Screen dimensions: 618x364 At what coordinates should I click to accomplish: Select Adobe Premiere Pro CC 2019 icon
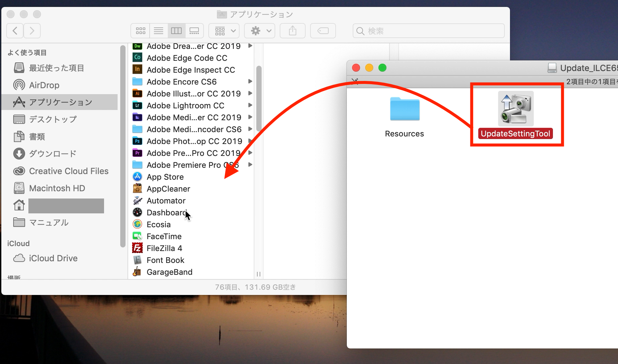click(137, 153)
